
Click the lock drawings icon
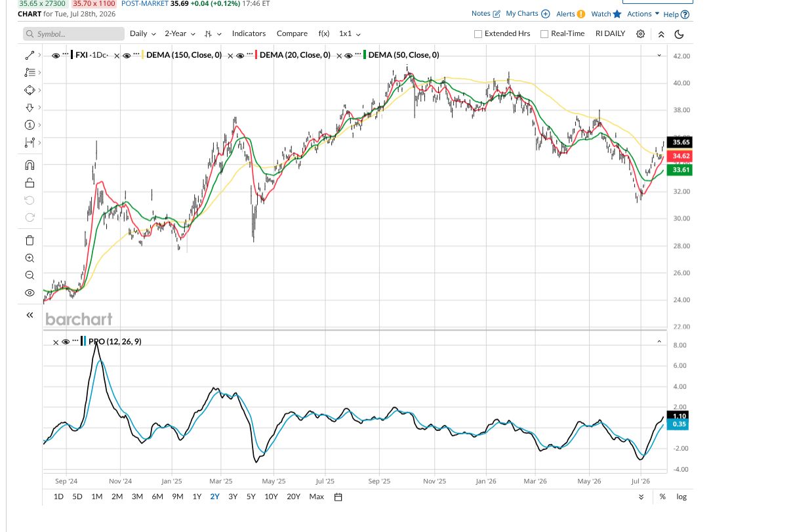[30, 182]
